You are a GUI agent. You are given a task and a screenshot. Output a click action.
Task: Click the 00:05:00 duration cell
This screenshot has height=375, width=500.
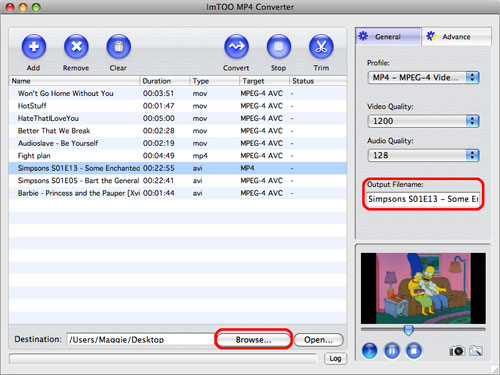click(x=158, y=118)
